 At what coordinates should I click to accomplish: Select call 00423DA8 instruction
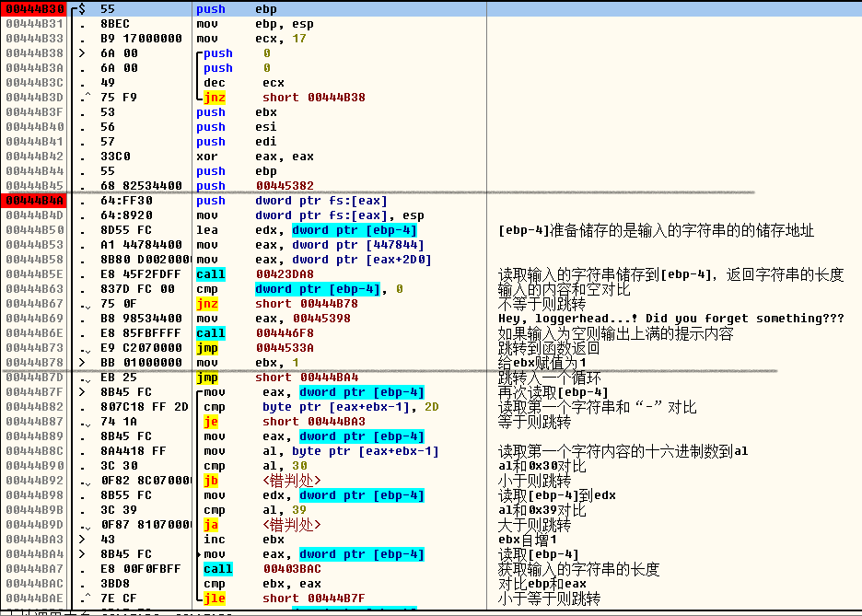pyautogui.click(x=254, y=274)
